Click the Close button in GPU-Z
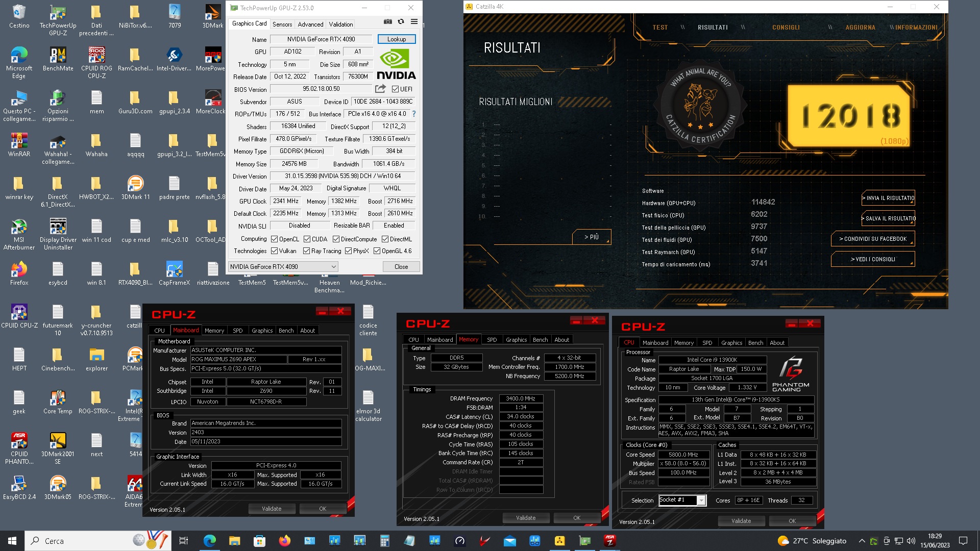Screen dimensions: 980x551 tap(401, 266)
